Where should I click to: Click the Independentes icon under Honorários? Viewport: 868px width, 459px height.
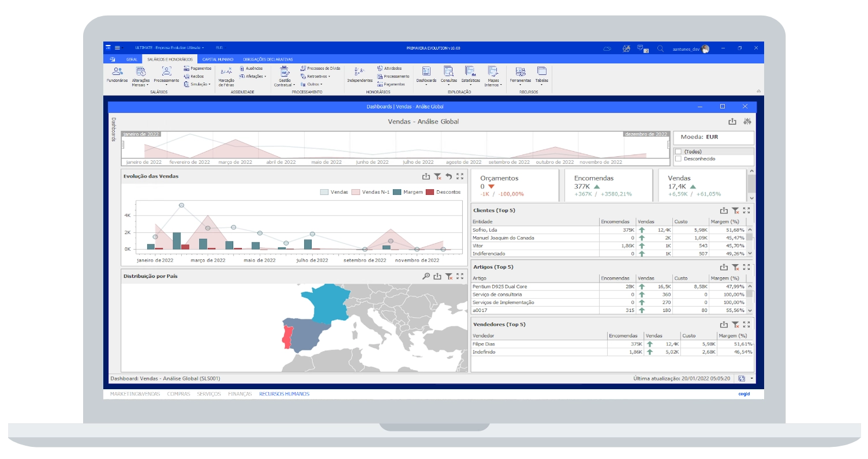[x=360, y=74]
